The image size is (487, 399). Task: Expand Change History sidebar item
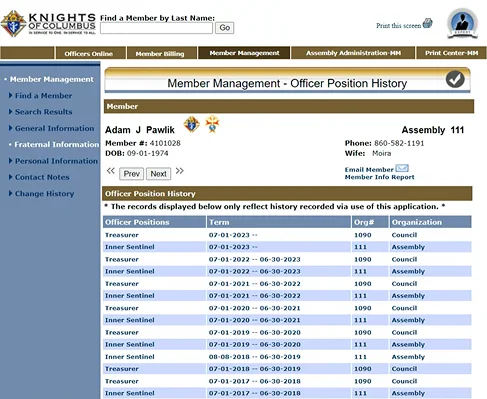coord(44,194)
